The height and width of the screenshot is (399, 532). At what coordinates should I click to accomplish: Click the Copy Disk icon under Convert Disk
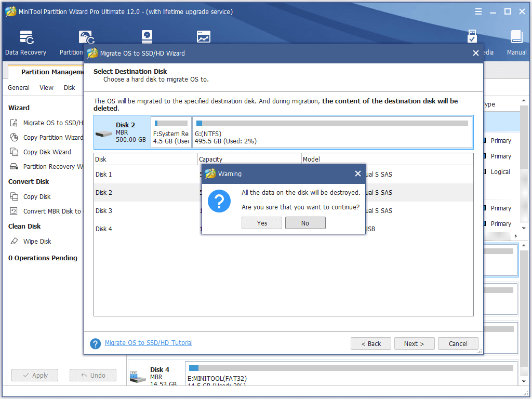pos(14,196)
